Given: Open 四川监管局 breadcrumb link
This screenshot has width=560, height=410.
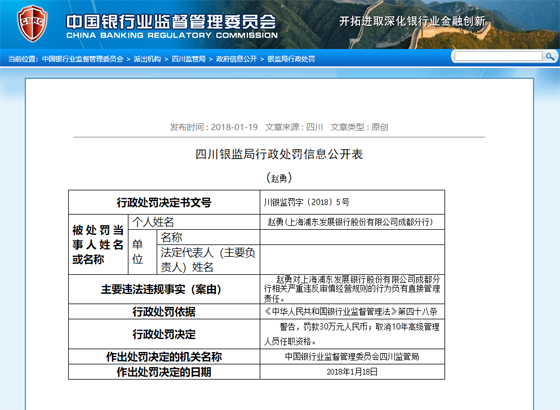Looking at the screenshot, I should coord(189,59).
